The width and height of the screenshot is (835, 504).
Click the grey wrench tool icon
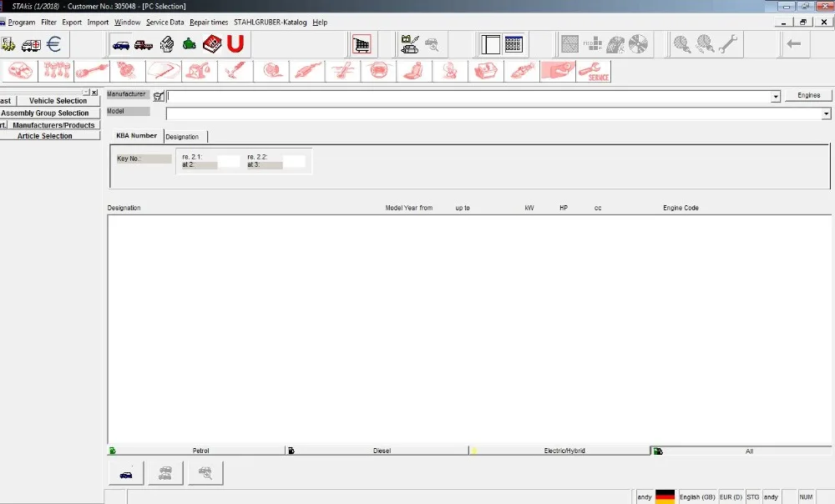click(728, 45)
